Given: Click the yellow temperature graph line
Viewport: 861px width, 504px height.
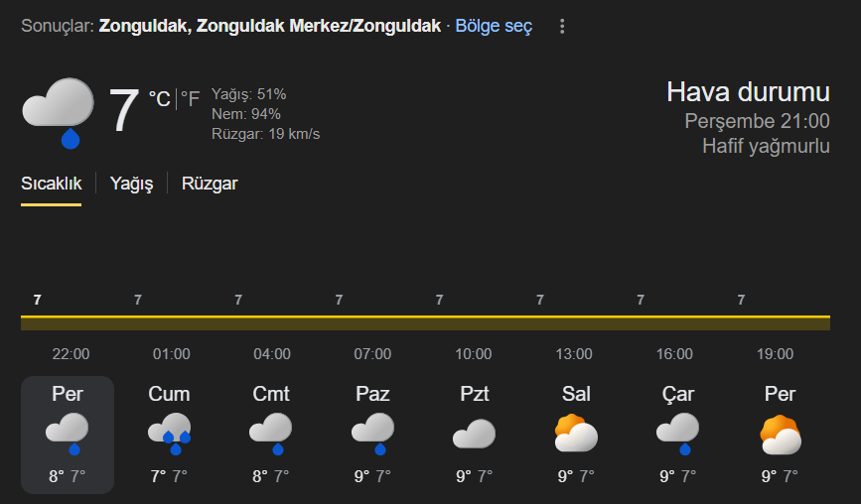Looking at the screenshot, I should click(425, 316).
